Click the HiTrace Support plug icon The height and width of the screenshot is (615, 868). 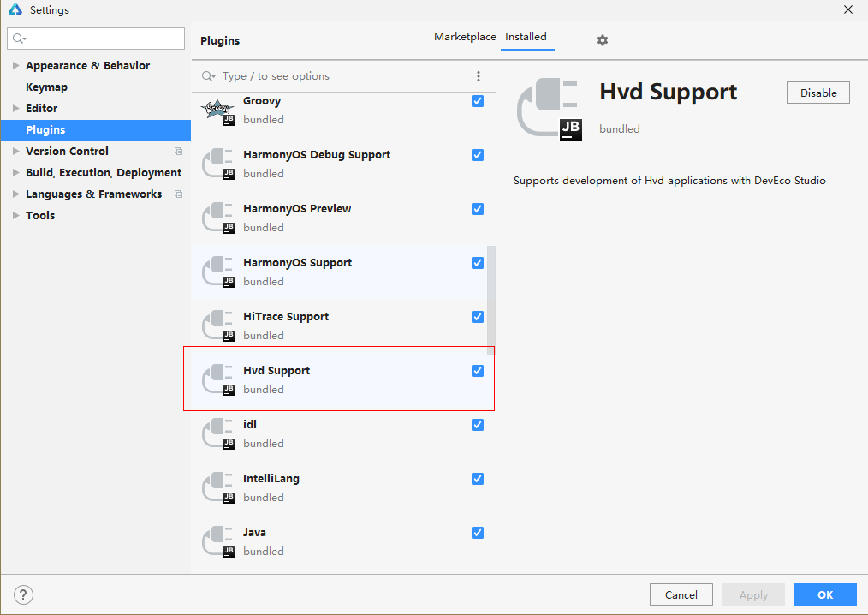tap(218, 325)
